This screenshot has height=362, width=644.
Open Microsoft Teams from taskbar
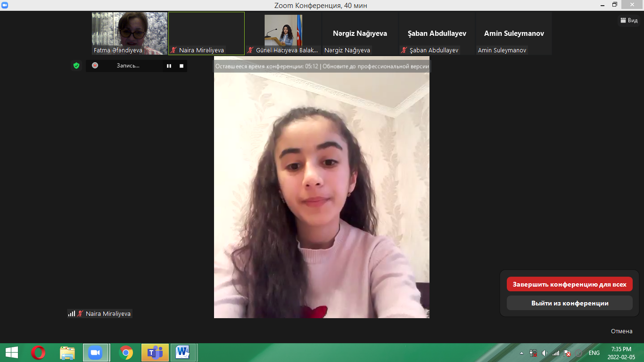point(155,353)
